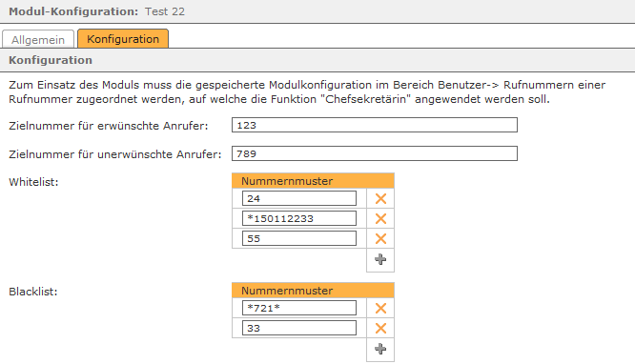635x364 pixels.
Task: Remove whitelist pattern *150112233
Action: 380,218
